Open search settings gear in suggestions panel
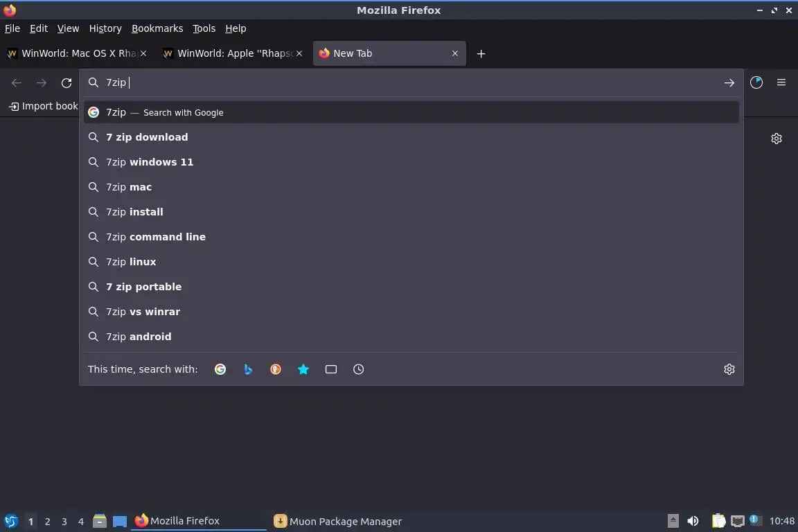The width and height of the screenshot is (798, 532). click(x=729, y=369)
